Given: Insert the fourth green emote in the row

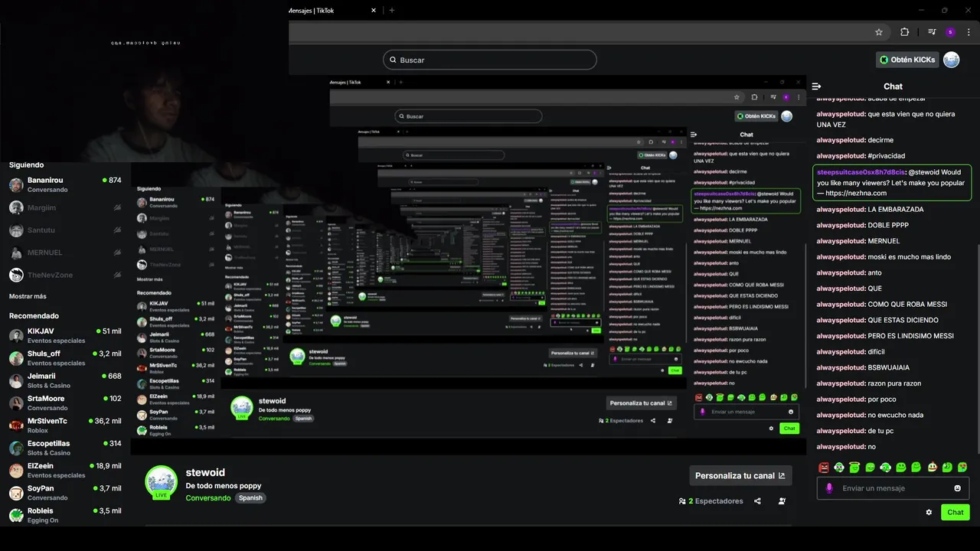Looking at the screenshot, I should [870, 467].
